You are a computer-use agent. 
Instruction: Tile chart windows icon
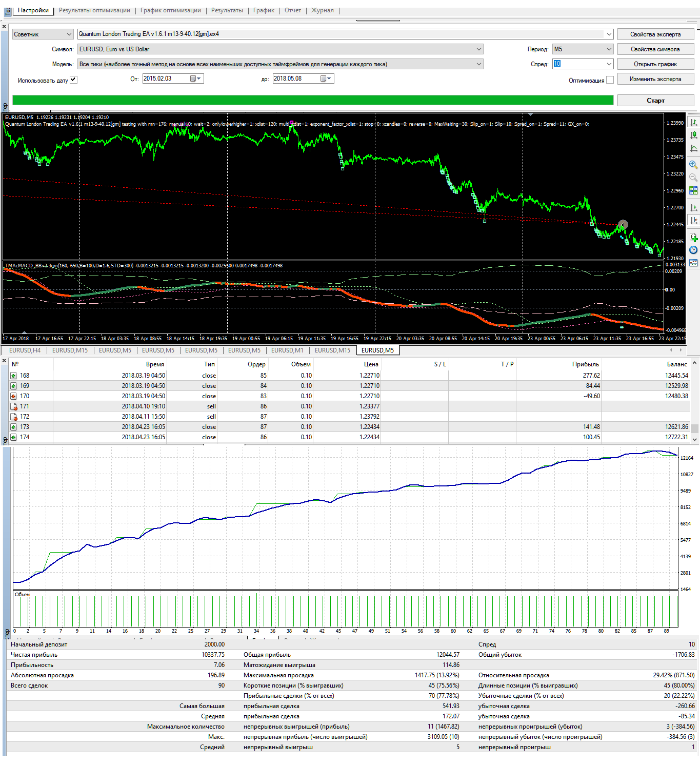click(x=693, y=190)
